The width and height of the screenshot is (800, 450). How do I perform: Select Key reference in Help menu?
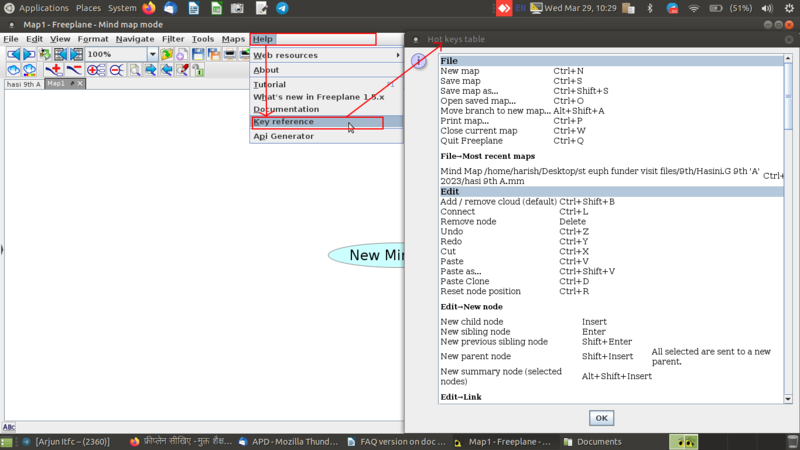coord(327,121)
